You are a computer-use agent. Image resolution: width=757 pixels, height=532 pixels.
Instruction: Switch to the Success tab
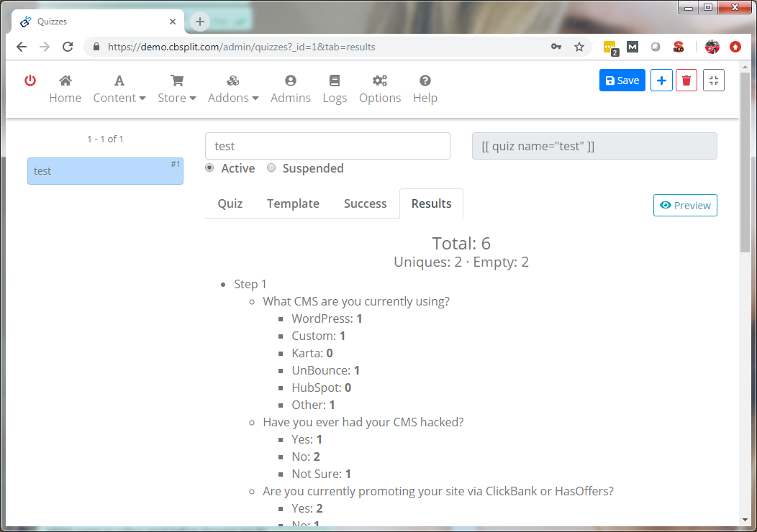[x=365, y=203]
